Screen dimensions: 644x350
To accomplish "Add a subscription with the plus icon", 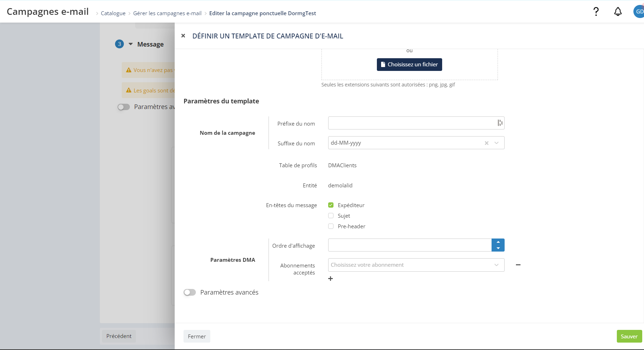I will 330,279.
